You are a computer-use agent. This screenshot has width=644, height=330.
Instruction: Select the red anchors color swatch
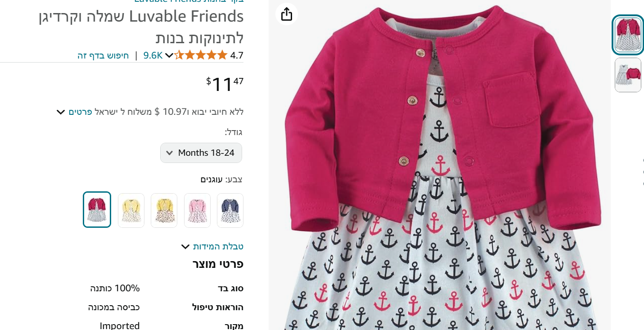point(97,210)
